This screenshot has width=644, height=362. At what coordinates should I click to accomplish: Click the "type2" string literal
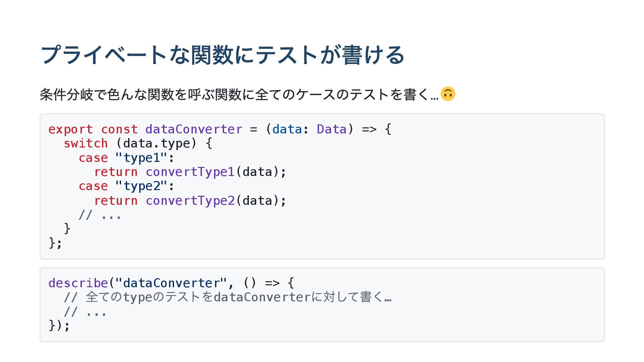click(141, 186)
